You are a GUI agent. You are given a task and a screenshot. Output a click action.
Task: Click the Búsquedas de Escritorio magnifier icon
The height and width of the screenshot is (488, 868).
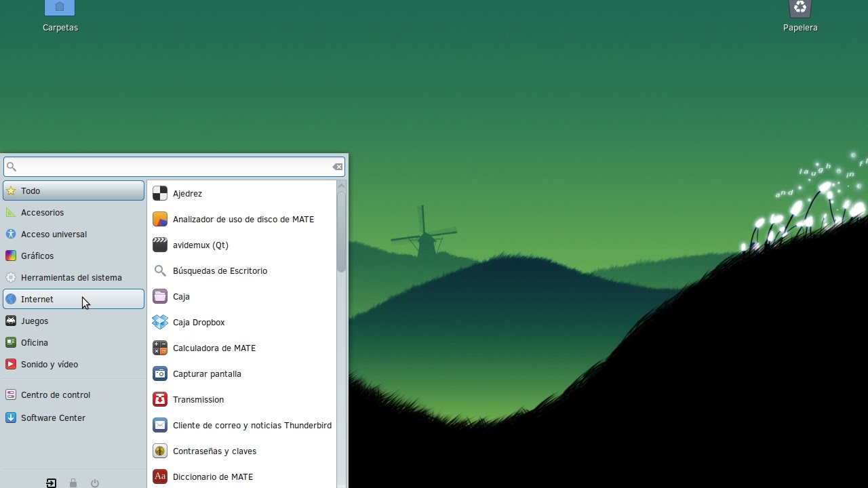[x=160, y=271]
